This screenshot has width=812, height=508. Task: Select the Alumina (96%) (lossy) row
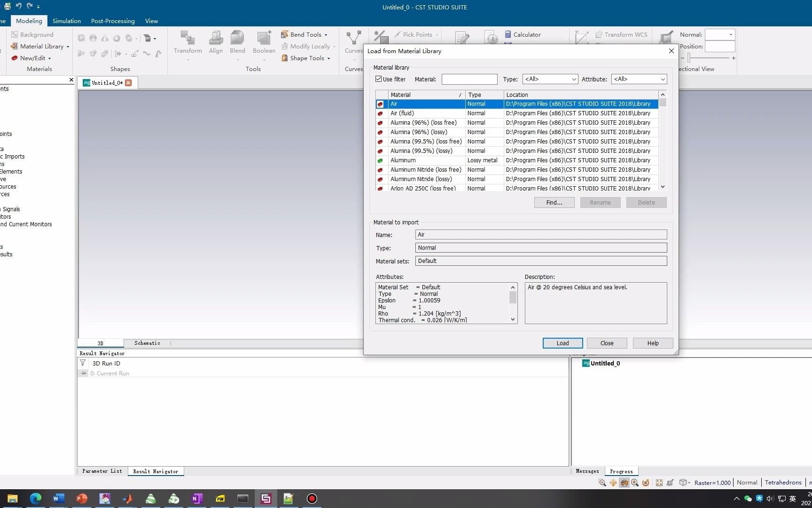tap(517, 132)
